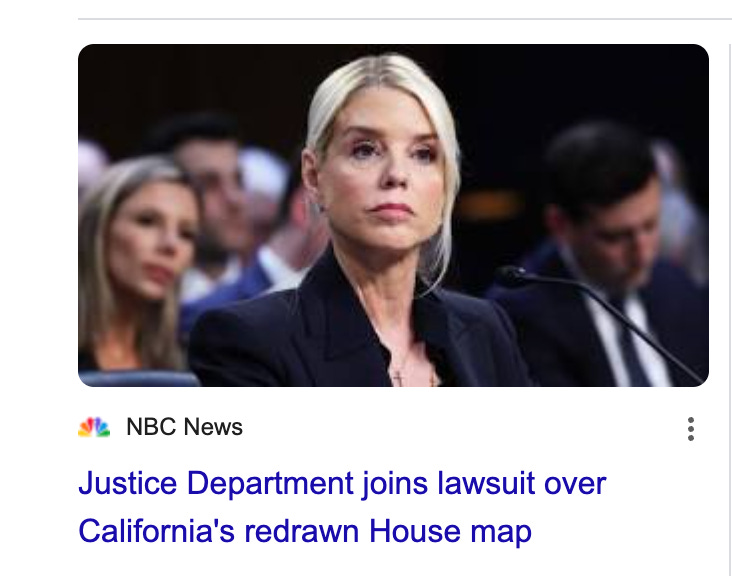Click the word 'House' in the headline
Viewport: 732px width, 576px height.
click(415, 531)
